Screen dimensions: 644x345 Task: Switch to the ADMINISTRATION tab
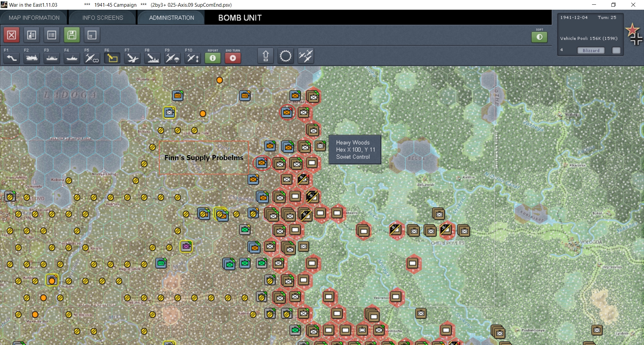point(171,18)
